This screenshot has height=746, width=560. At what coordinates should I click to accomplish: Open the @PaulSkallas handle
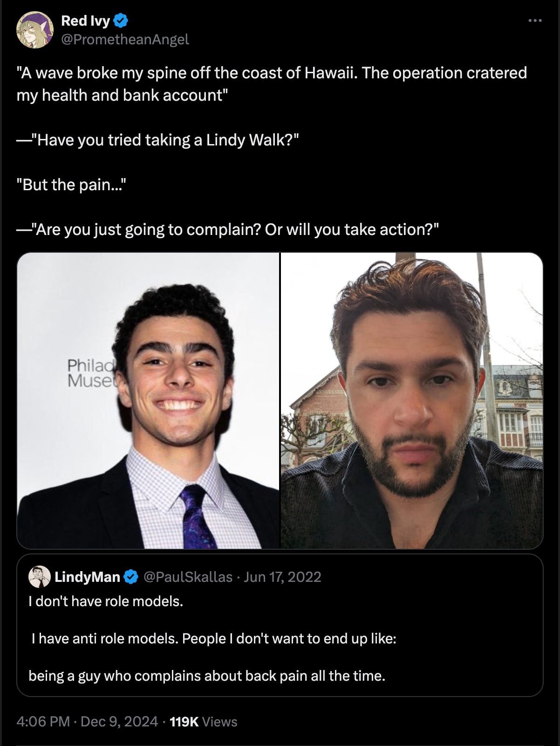pos(188,577)
